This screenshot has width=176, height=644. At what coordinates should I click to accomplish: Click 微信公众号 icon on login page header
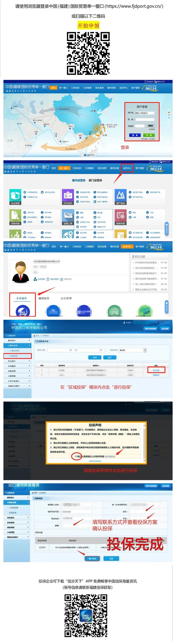155,81
